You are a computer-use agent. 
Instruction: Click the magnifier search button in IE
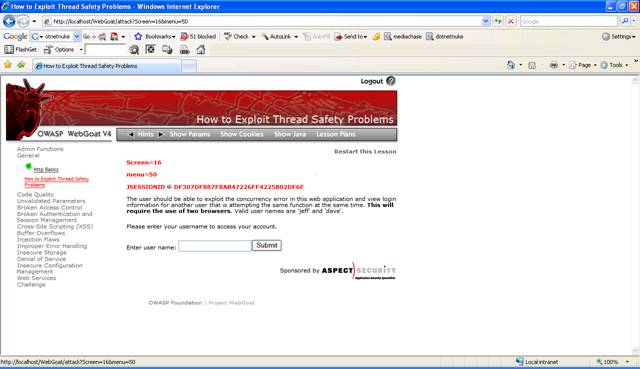click(x=624, y=21)
